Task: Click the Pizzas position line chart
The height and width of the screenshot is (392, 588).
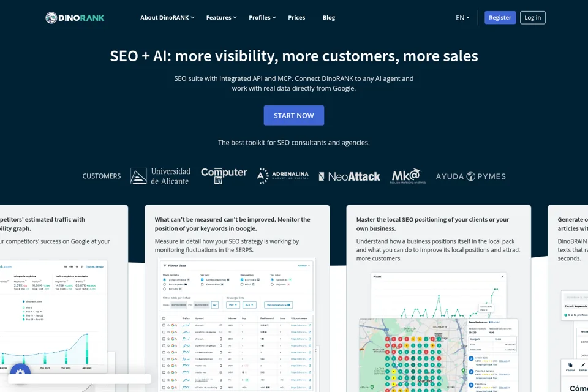Action: 439,296
